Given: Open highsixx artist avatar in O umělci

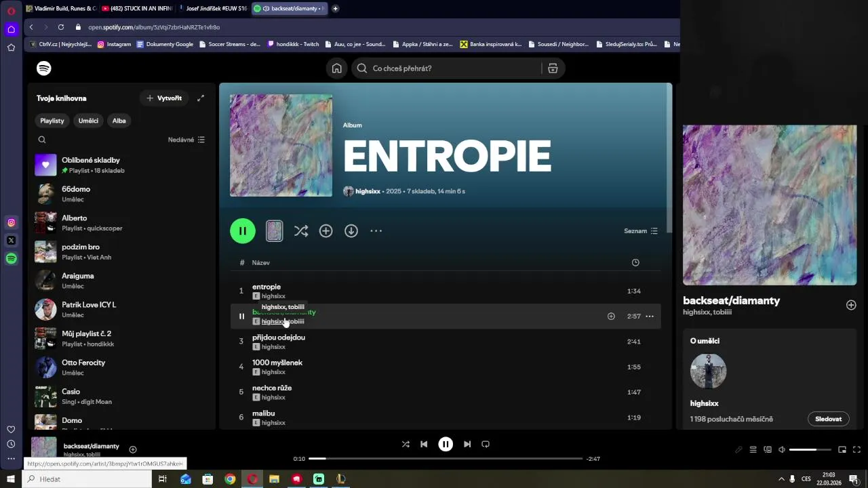Looking at the screenshot, I should 709,371.
